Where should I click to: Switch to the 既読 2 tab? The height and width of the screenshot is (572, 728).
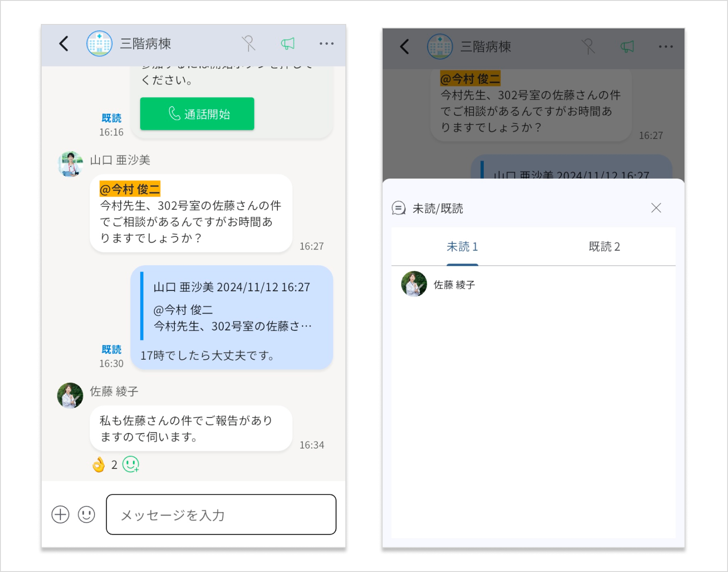pos(604,247)
